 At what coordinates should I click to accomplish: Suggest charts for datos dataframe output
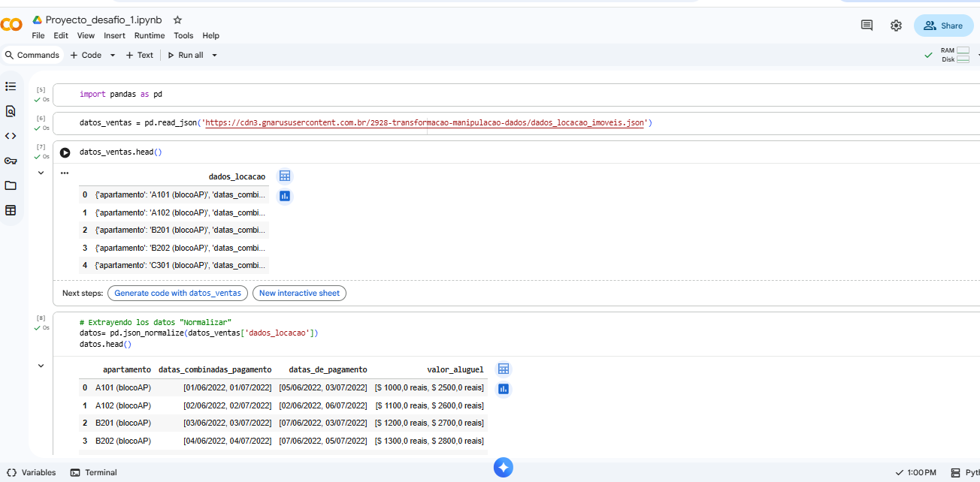pos(504,389)
